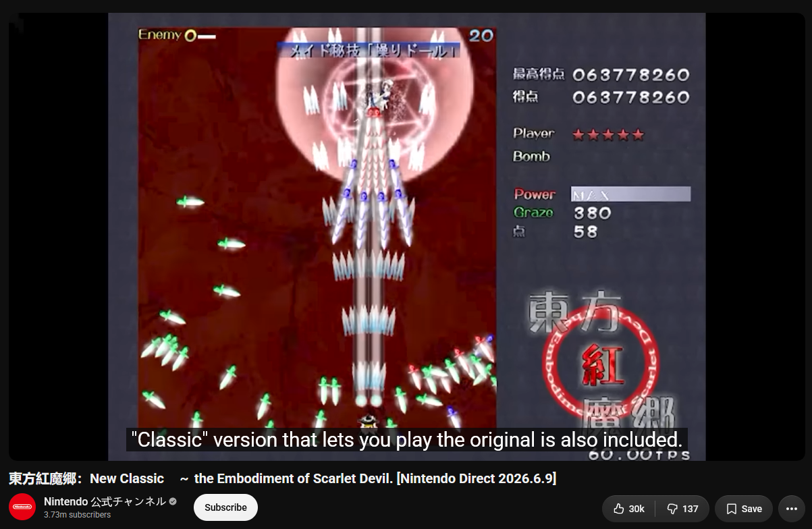The image size is (812, 529).
Task: Click the spell timer number 20
Action: [481, 36]
